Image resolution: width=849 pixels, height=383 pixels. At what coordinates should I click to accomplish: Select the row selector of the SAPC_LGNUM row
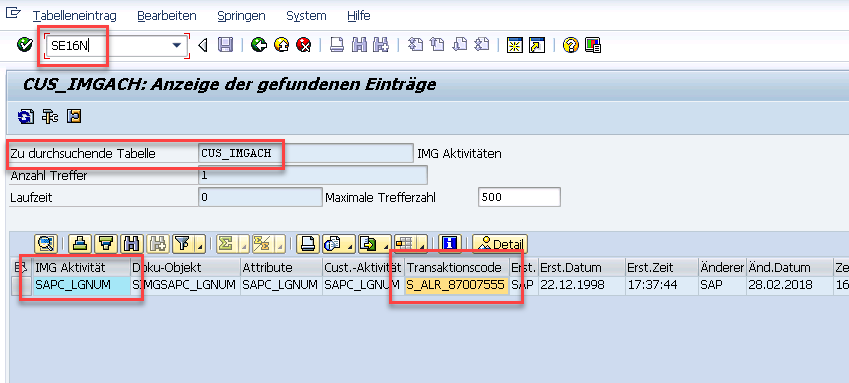click(21, 285)
